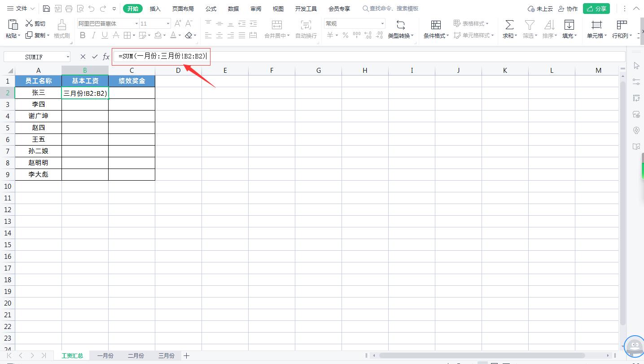
Task: Align text to vertical middle
Action: [x=219, y=23]
